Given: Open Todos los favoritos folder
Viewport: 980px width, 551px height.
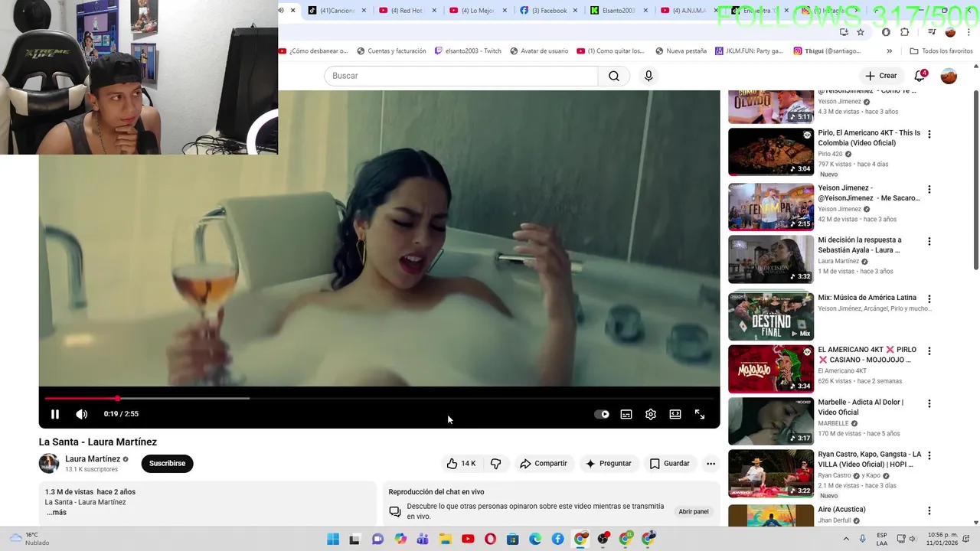Looking at the screenshot, I should tap(941, 51).
